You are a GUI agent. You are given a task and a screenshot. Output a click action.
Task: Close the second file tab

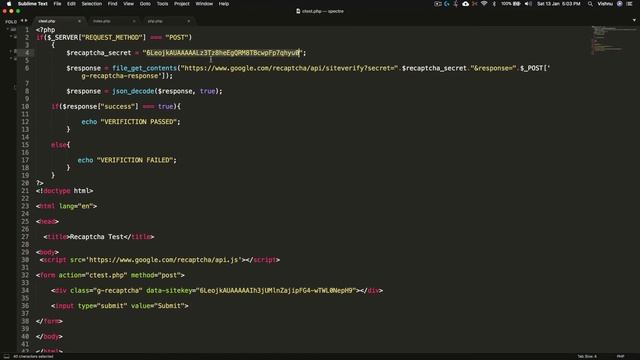pos(134,21)
